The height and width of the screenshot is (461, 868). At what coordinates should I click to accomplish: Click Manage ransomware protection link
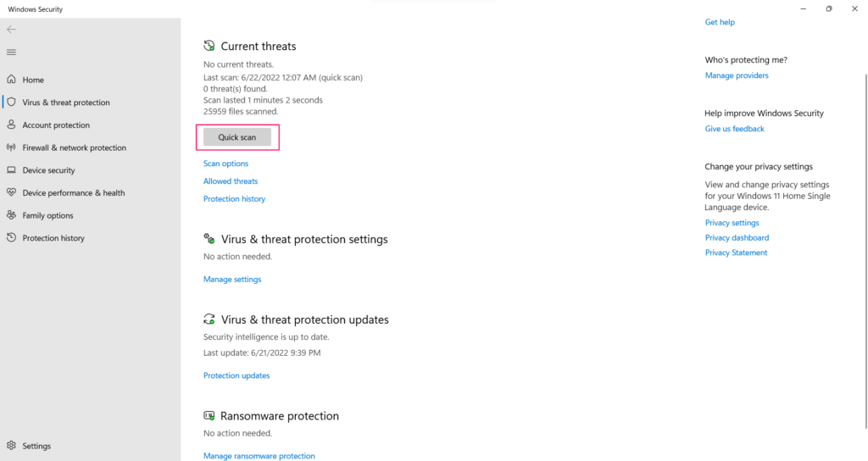[259, 456]
